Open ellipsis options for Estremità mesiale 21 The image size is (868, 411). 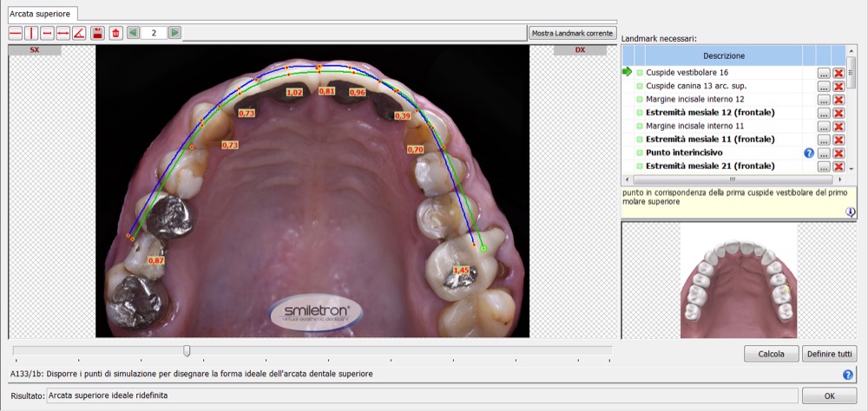[824, 166]
